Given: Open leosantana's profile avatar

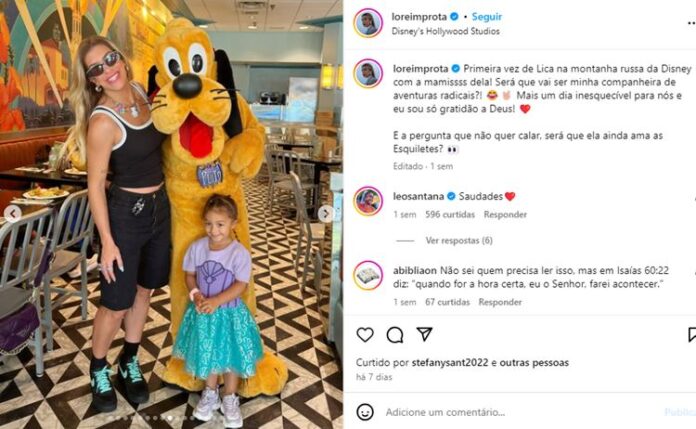Looking at the screenshot, I should 368,201.
